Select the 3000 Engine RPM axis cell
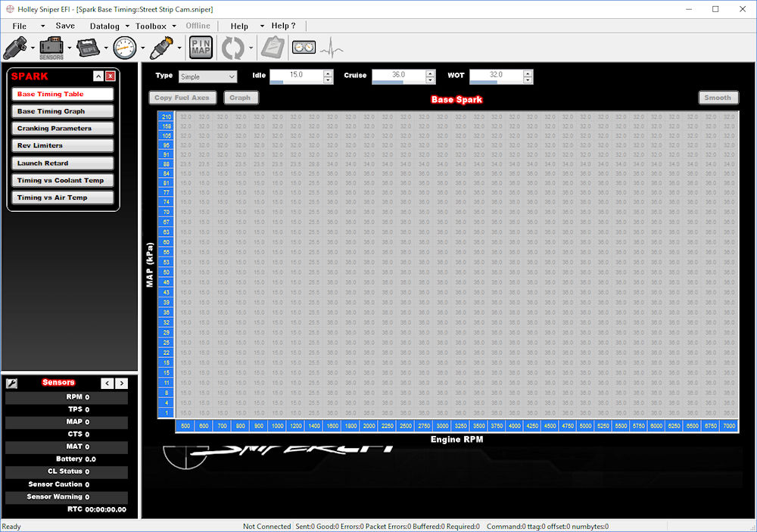This screenshot has width=757, height=532. click(442, 426)
